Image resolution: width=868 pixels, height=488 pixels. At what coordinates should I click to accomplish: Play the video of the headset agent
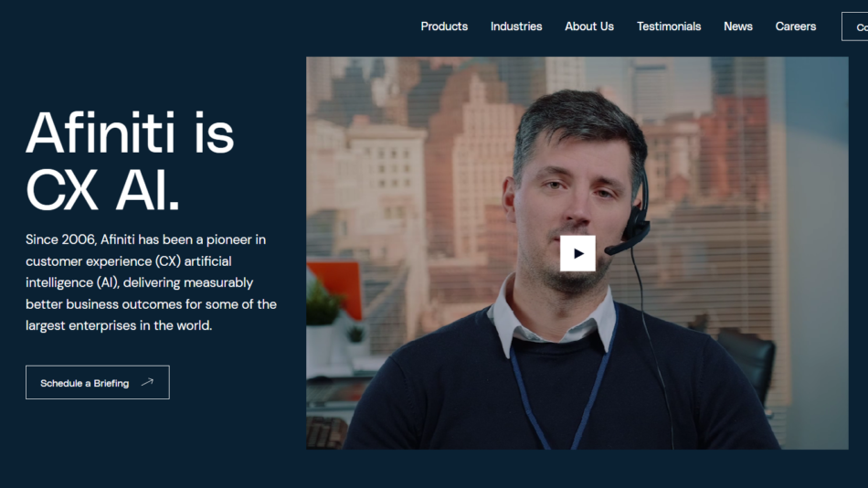577,253
